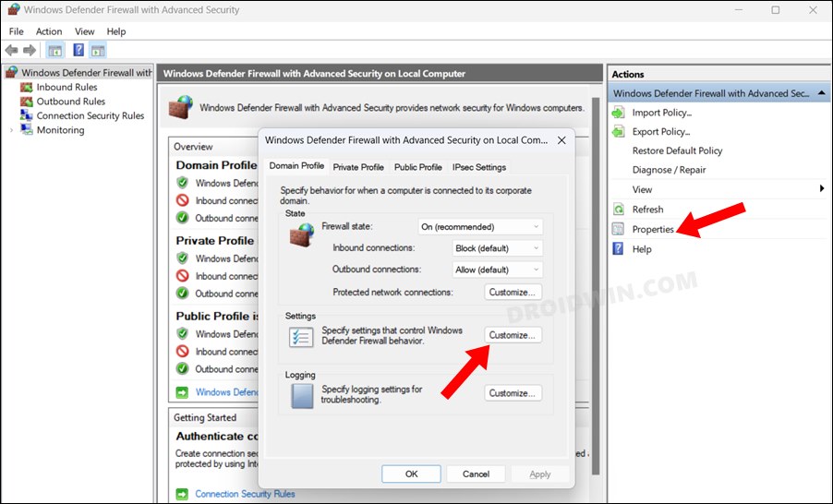The width and height of the screenshot is (833, 504).
Task: Select Connection Security Rules tree item
Action: click(x=91, y=115)
